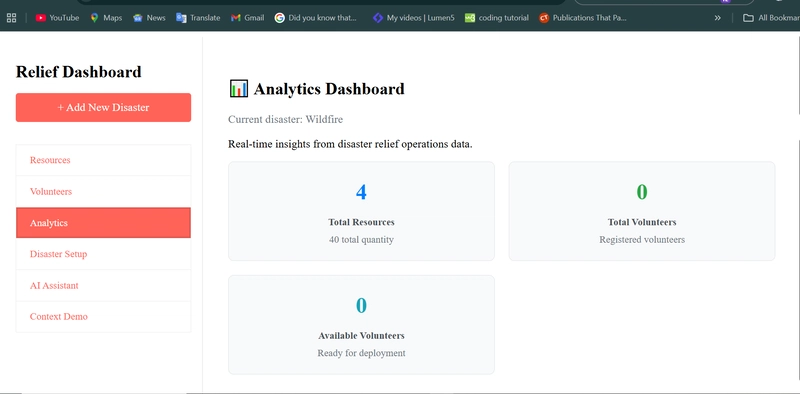Click the 'Analytics Dashboard' heading text
This screenshot has height=394, width=800.
[329, 89]
